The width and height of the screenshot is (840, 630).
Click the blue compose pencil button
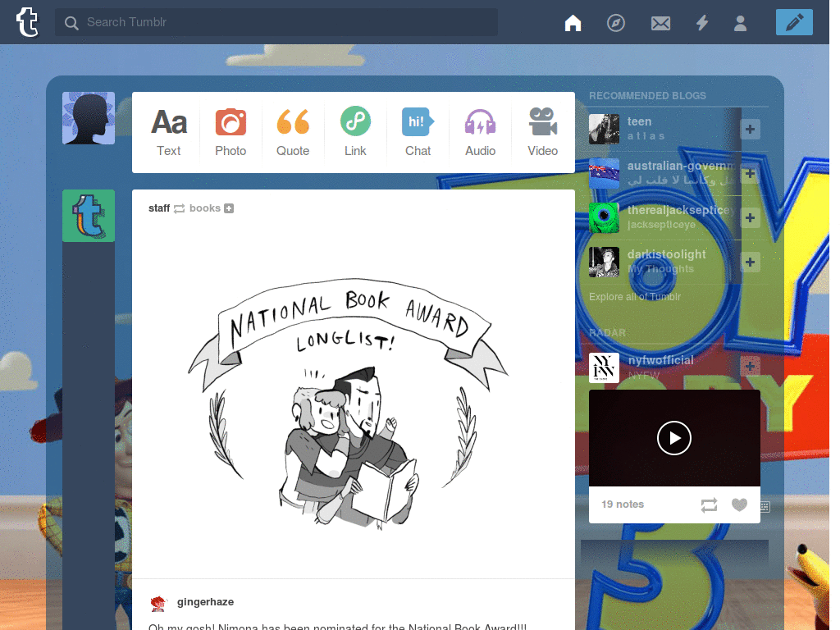click(794, 22)
